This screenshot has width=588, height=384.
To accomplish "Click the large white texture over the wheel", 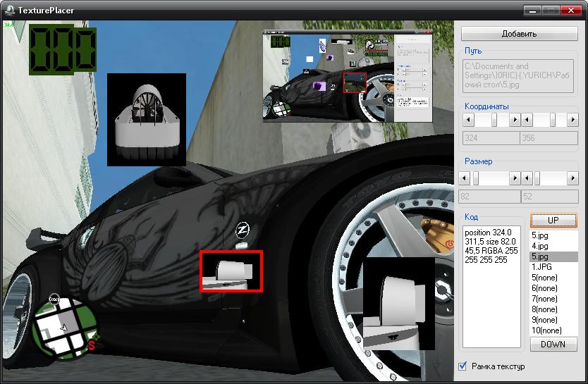I will pos(399,304).
